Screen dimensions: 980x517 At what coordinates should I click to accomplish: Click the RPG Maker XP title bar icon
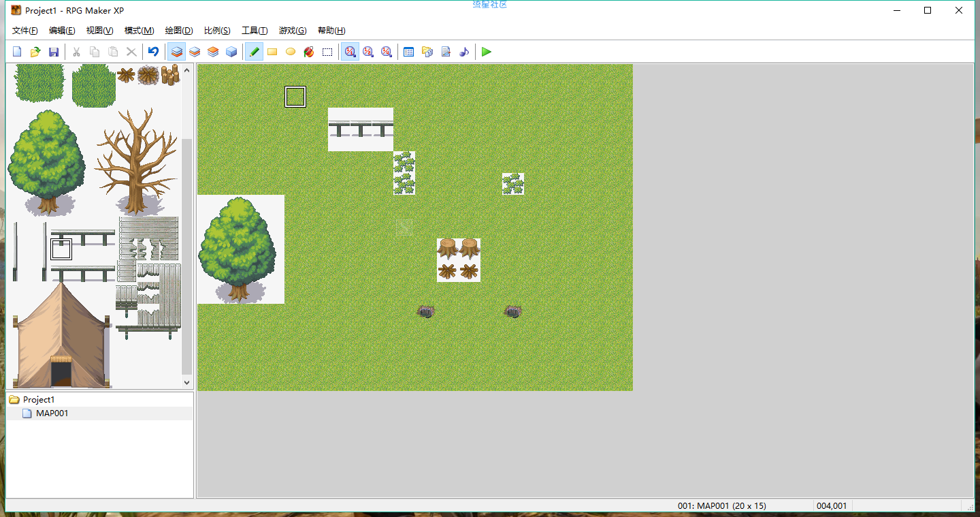point(16,10)
